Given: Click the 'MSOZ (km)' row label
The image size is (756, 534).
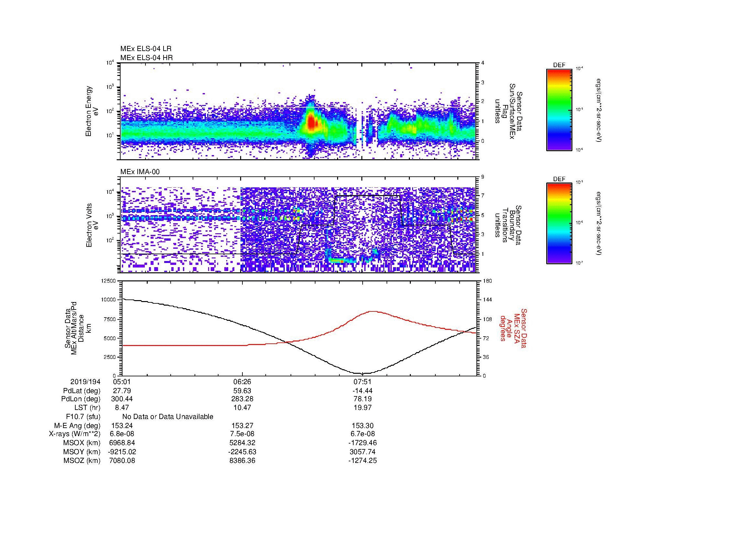Looking at the screenshot, I should click(82, 461).
